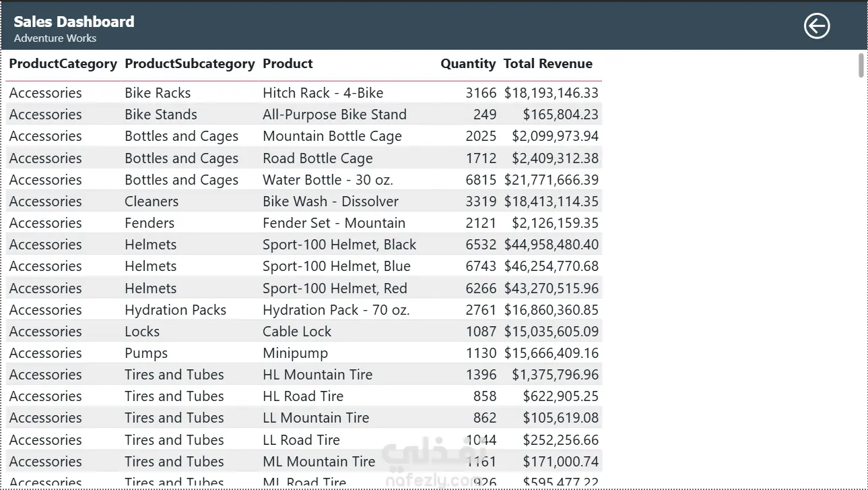Viewport: 868px width, 490px height.
Task: Select revenue value $46,254,770.68
Action: 551,266
